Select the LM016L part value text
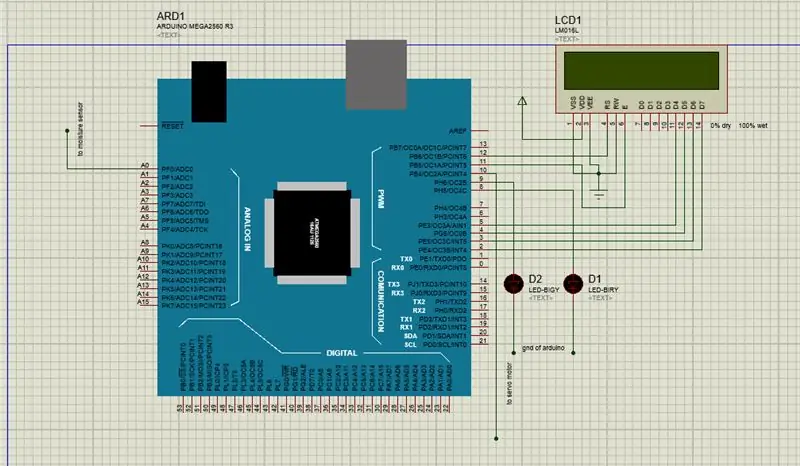 pos(567,31)
